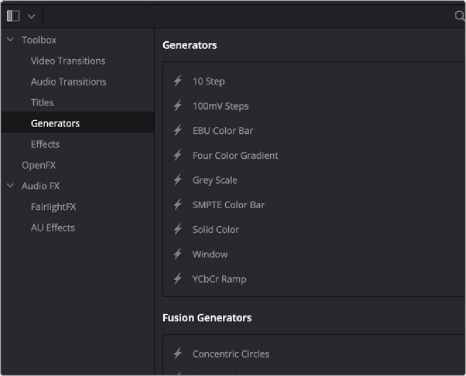Select AU Effects in the sidebar
Screen dimensions: 466x376
(x=53, y=228)
